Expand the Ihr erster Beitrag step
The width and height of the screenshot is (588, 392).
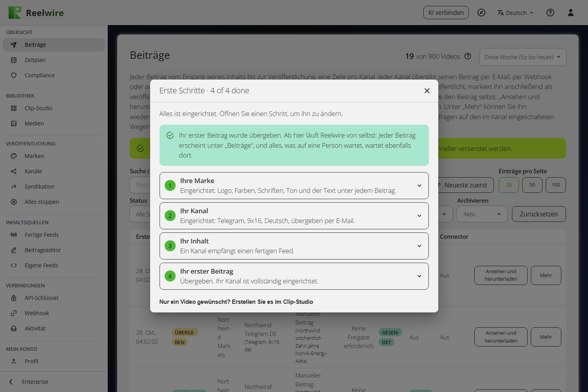294,276
